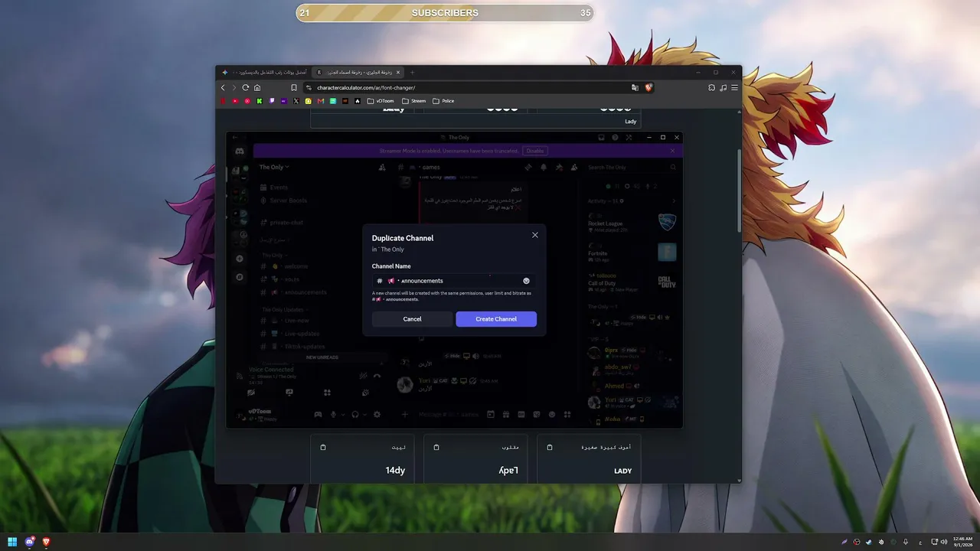The height and width of the screenshot is (551, 980).
Task: Focus the Channel Name input field
Action: pos(454,281)
